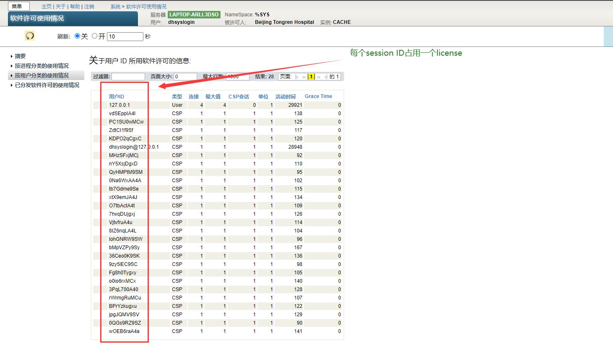Click the refresh interval seconds field
Image resolution: width=613 pixels, height=364 pixels.
(125, 36)
